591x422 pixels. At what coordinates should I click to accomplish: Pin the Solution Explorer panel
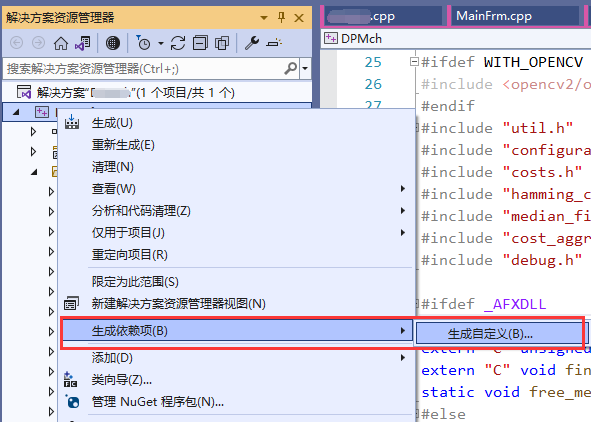coord(281,17)
